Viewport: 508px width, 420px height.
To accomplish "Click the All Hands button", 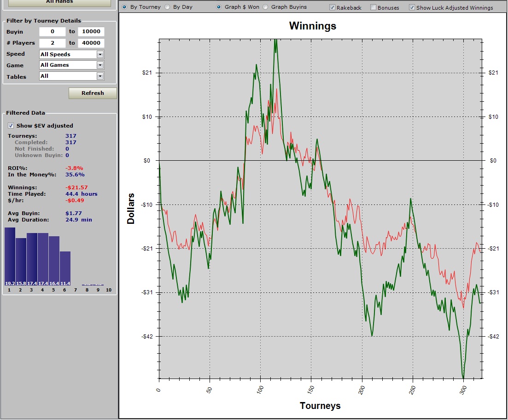I will tap(59, 3).
